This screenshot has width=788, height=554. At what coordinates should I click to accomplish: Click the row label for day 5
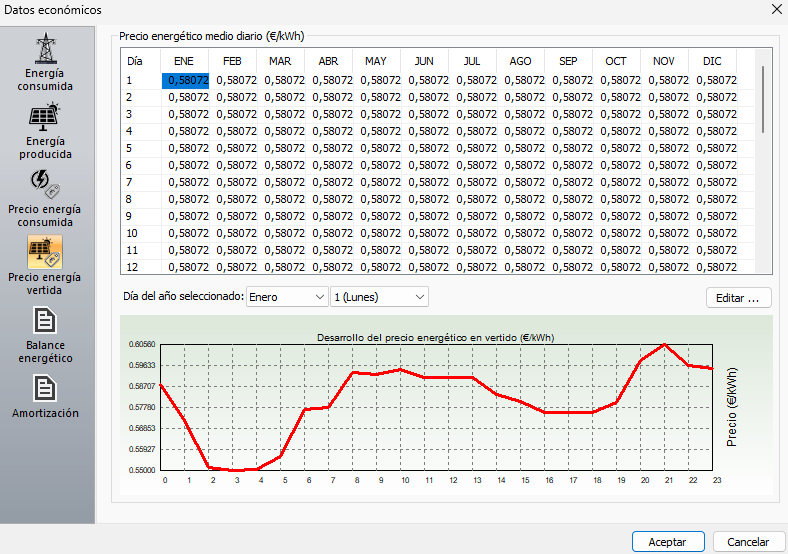tap(129, 148)
